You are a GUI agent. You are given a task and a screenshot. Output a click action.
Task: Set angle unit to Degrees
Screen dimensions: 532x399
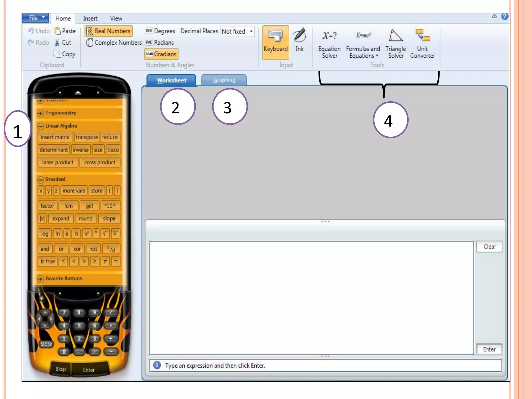160,31
